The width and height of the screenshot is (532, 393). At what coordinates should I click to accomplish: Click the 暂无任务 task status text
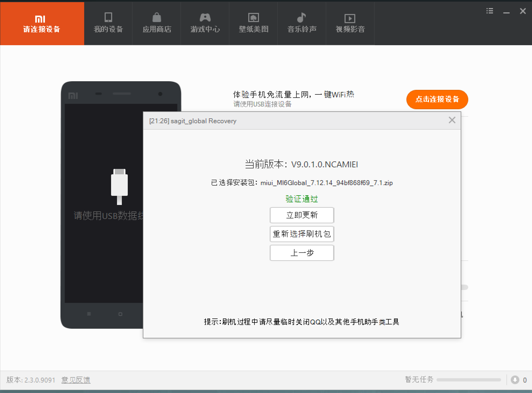click(x=419, y=380)
